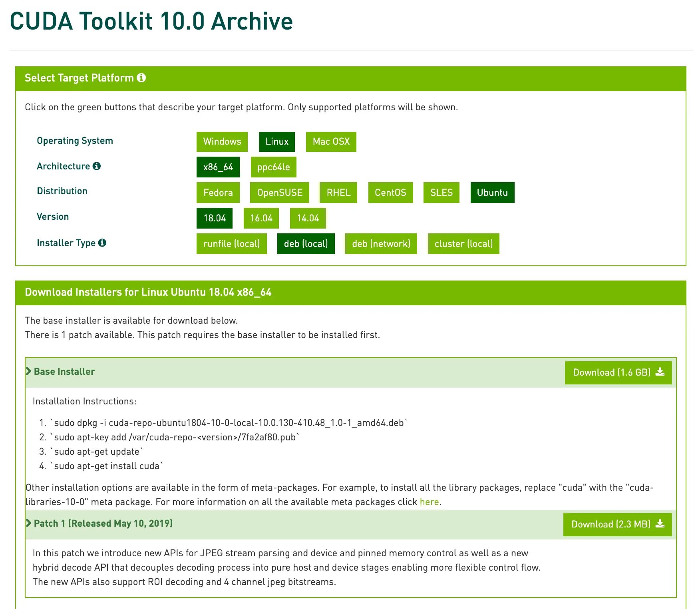Click the 'sudo dpkg -i cuda-repo' command line
This screenshot has width=700, height=609.
[229, 423]
